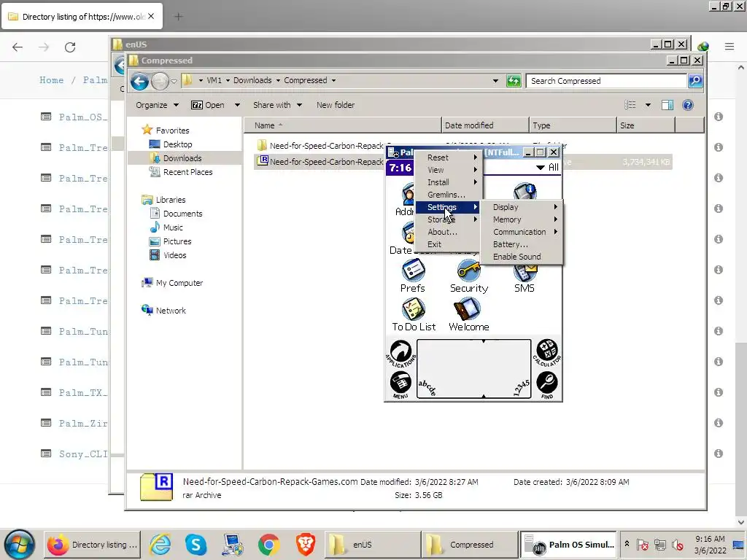Click the volume muted tray icon
Viewport: 747px width, 560px height.
point(678,544)
